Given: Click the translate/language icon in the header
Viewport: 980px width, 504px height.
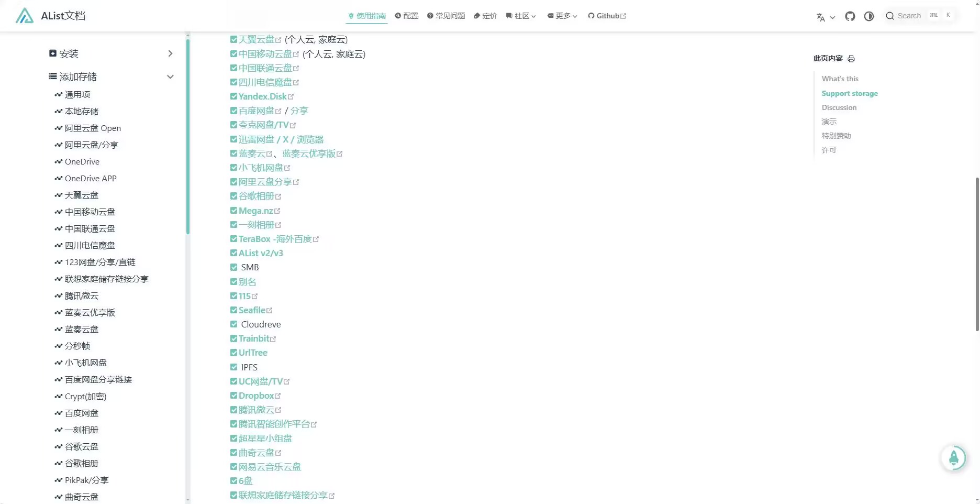Looking at the screenshot, I should coord(821,16).
